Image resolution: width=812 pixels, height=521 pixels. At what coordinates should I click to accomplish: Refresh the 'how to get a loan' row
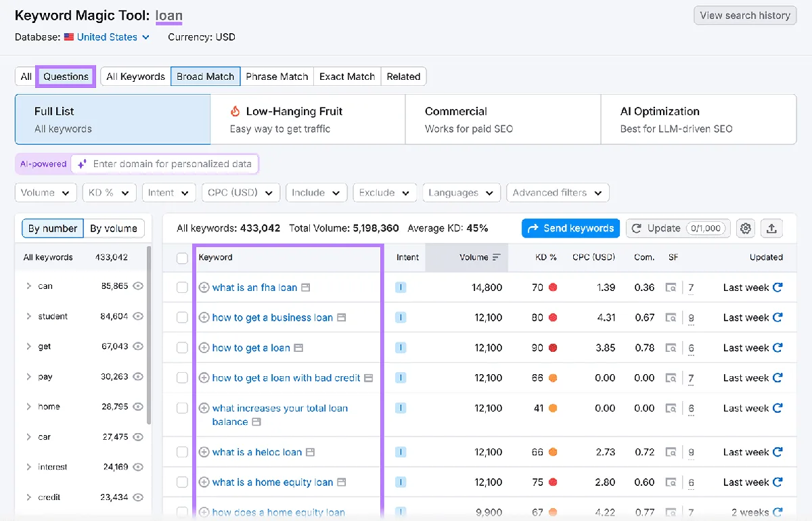point(777,348)
